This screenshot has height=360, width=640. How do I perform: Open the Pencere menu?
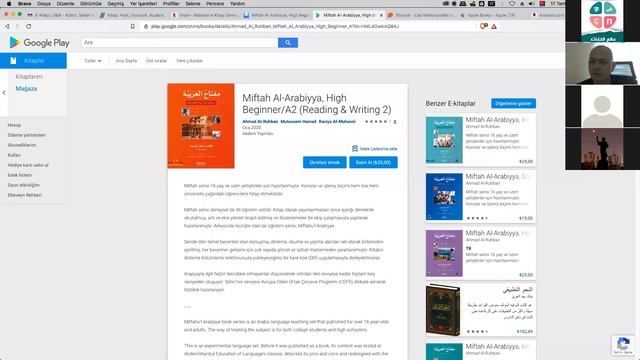tap(215, 4)
